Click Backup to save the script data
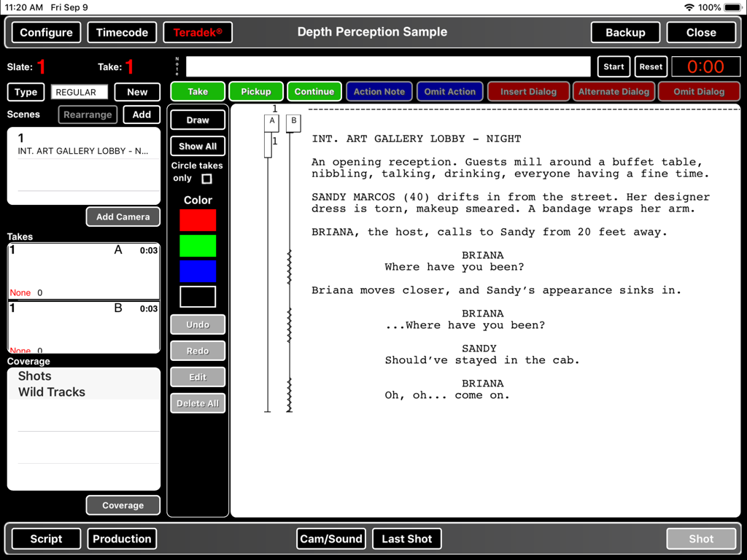747x560 pixels. tap(625, 32)
